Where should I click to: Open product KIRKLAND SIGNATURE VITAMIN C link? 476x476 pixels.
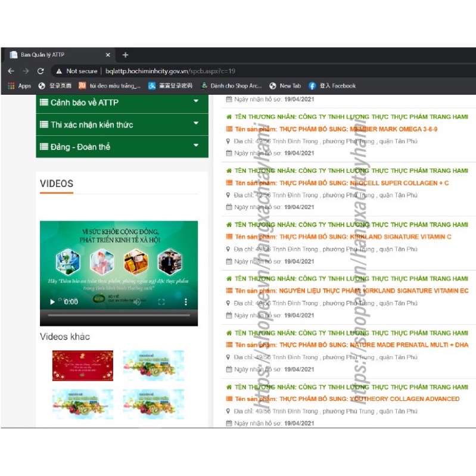[343, 237]
